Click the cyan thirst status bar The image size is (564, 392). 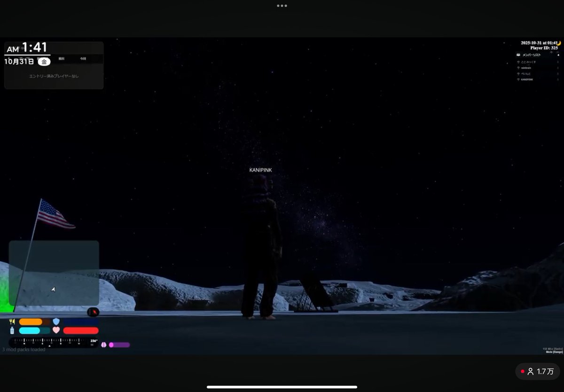coord(34,330)
